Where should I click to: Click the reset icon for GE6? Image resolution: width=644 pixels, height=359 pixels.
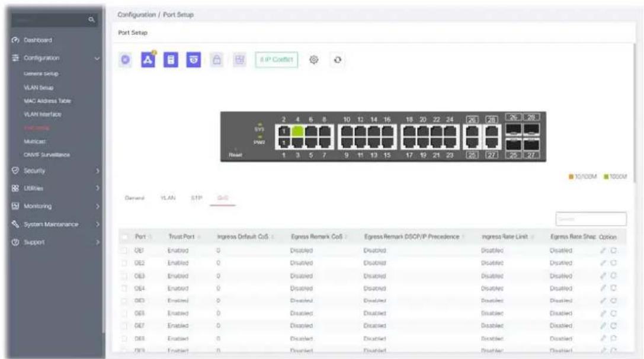click(x=613, y=313)
